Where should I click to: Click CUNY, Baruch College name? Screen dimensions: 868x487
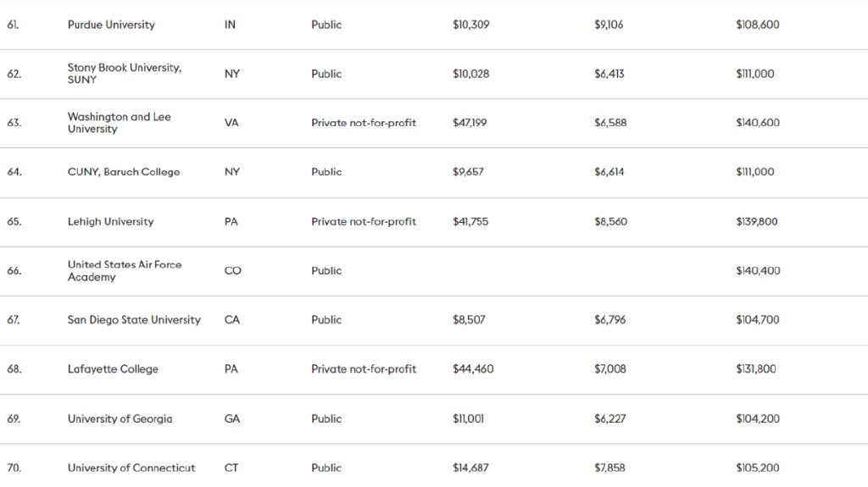click(124, 172)
